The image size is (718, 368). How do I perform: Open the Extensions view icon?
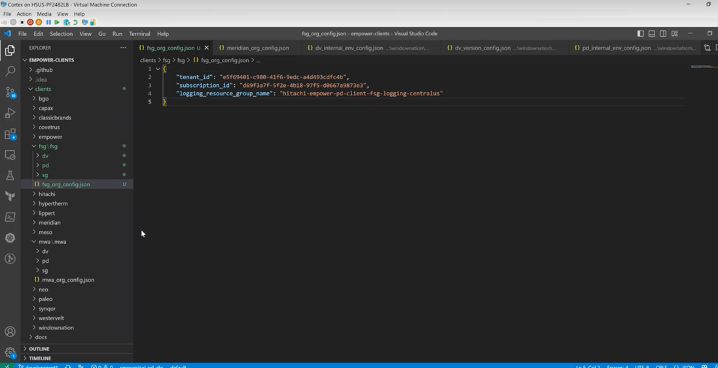(10, 134)
